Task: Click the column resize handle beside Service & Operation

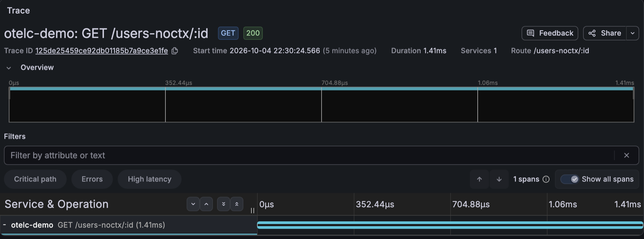Action: coord(252,210)
